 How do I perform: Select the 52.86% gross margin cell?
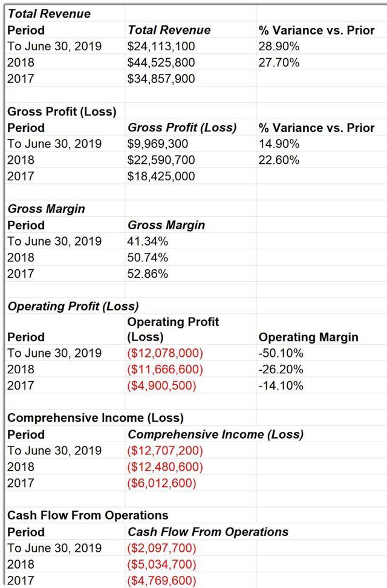(148, 274)
